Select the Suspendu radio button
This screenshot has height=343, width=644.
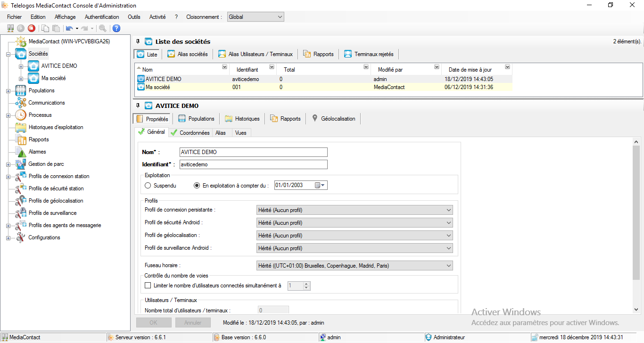tap(148, 186)
